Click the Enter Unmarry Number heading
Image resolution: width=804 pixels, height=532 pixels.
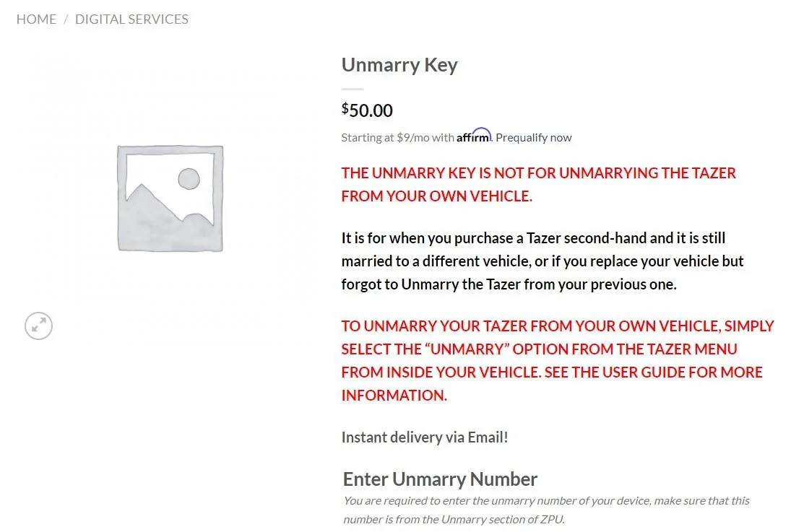click(x=440, y=479)
